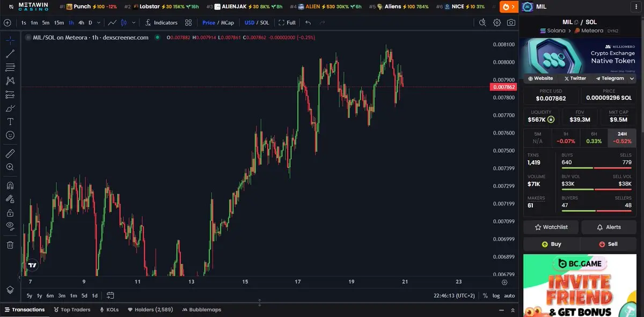The height and width of the screenshot is (317, 644).
Task: Select the trend line drawing tool
Action: [10, 54]
